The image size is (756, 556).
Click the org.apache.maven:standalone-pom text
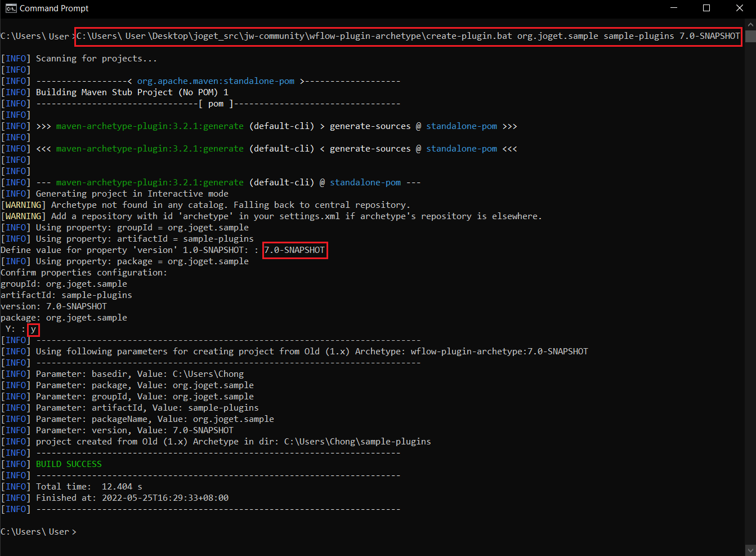click(216, 81)
